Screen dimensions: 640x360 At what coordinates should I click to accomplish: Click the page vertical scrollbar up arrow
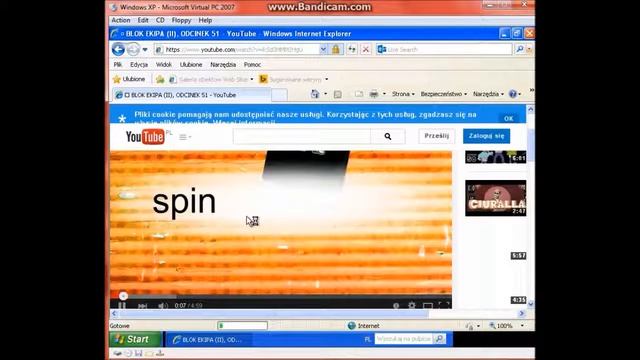(x=530, y=109)
